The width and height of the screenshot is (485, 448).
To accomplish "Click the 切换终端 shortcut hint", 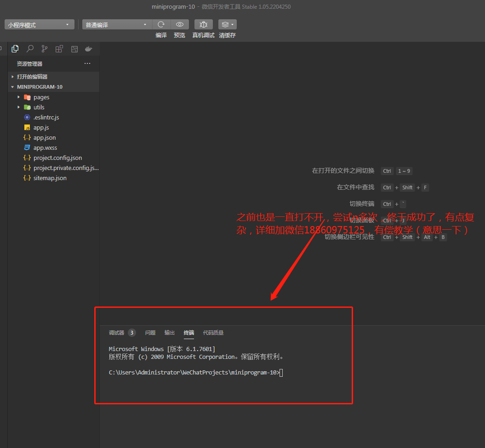I will pos(362,204).
